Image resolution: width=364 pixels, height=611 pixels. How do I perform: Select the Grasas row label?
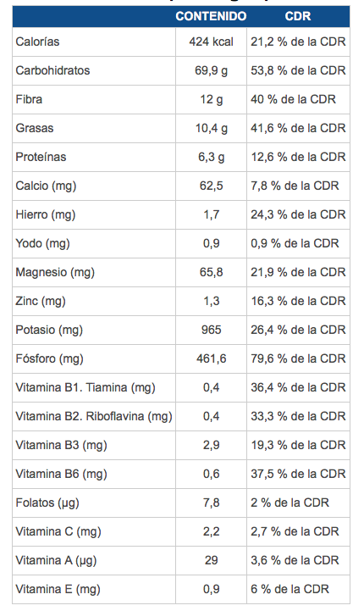pyautogui.click(x=35, y=128)
